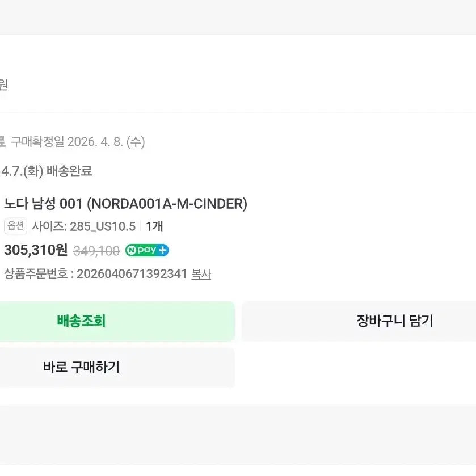Click the quantity text 1개
The width and height of the screenshot is (476, 476).
(x=154, y=226)
